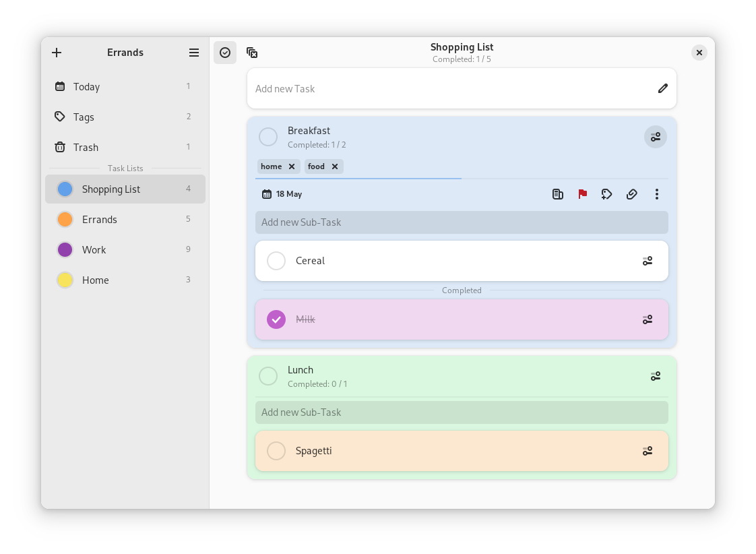The height and width of the screenshot is (554, 756).
Task: Mark the Breakfast task as complete
Action: [268, 137]
